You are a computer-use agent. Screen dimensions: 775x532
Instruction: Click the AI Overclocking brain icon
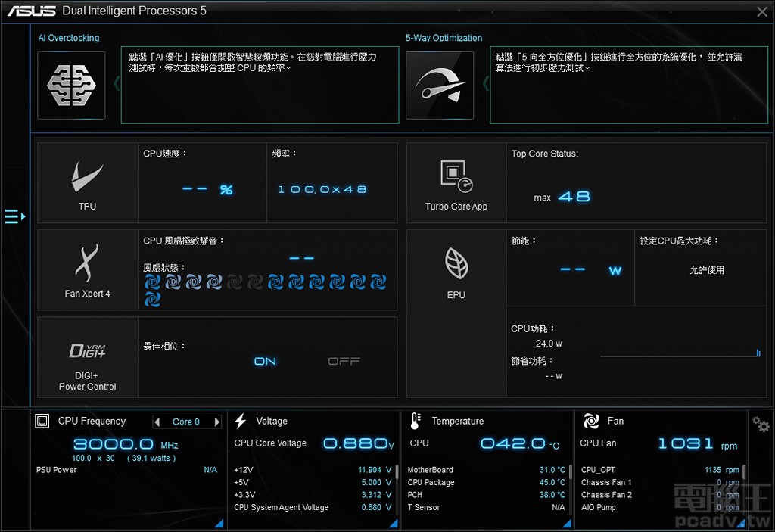click(71, 86)
